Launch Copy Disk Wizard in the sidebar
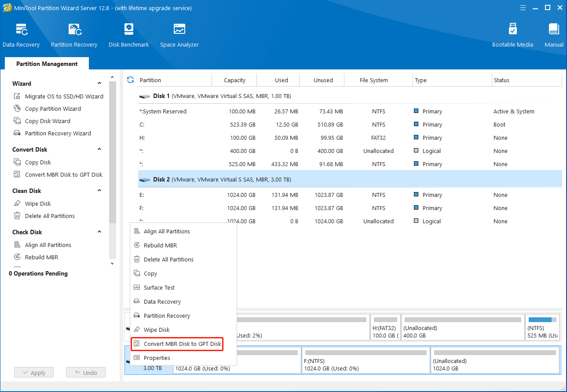The image size is (567, 392). 42,121
